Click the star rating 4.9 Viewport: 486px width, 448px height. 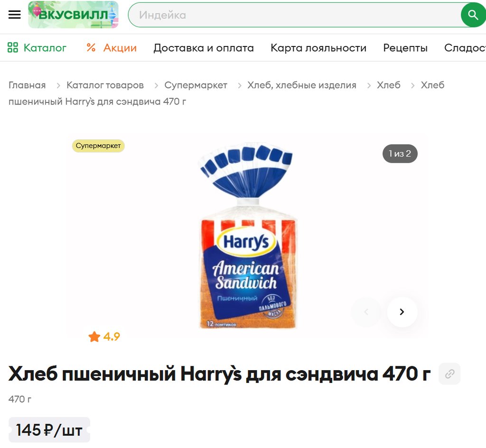(104, 336)
